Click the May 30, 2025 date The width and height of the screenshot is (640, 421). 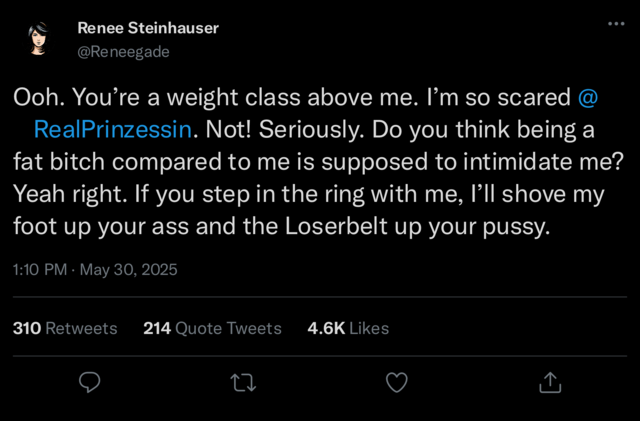pyautogui.click(x=129, y=269)
